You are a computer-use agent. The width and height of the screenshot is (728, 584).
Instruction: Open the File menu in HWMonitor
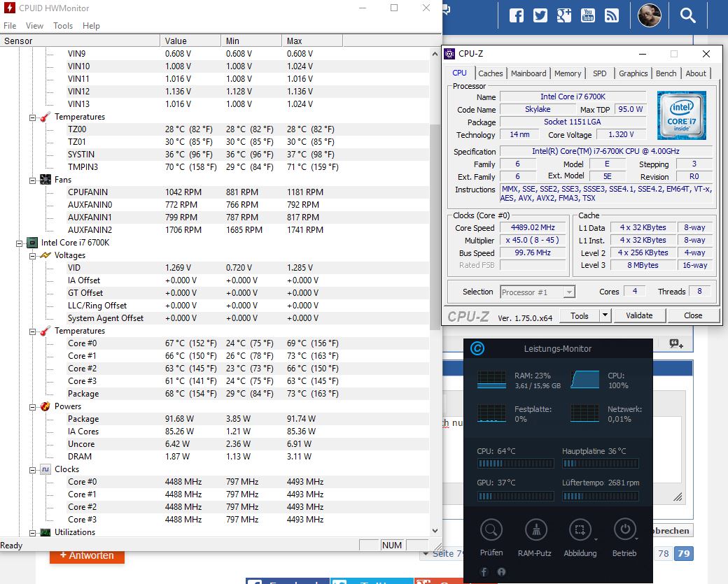(x=10, y=26)
